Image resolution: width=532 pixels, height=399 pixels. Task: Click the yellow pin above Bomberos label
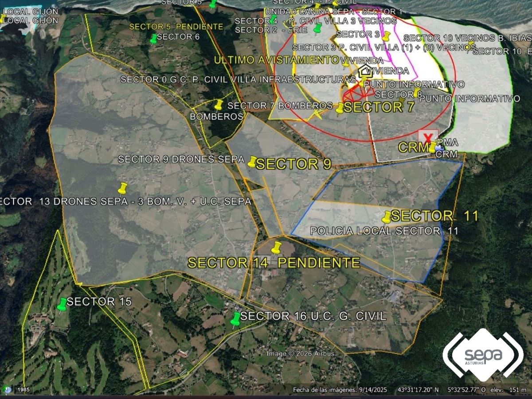click(219, 105)
